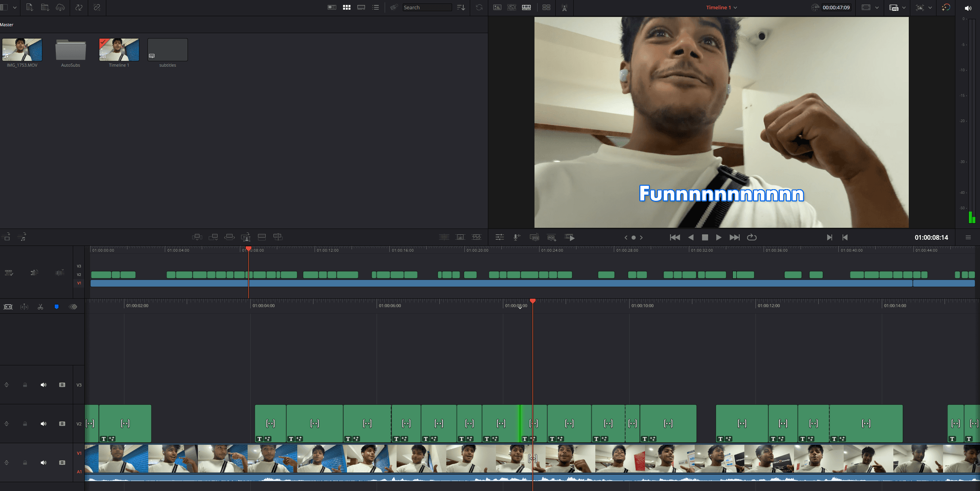Click the Loop playback button
980x491 pixels.
(x=752, y=237)
